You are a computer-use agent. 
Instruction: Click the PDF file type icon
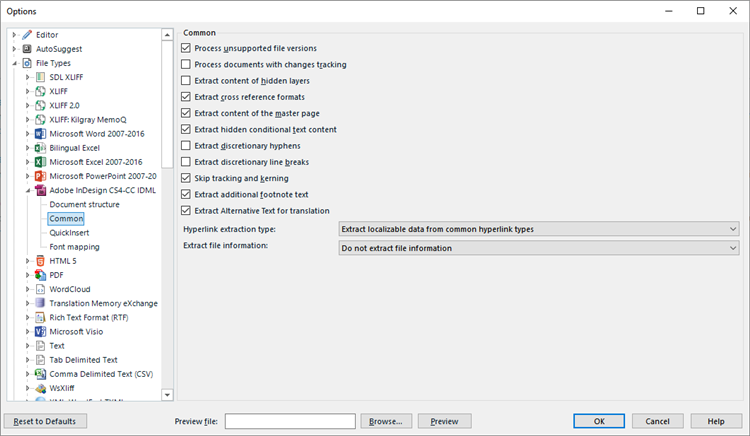point(41,275)
